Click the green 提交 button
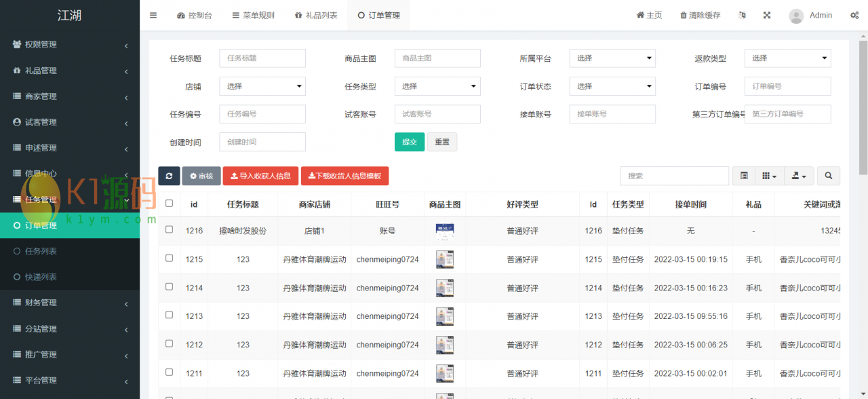868x399 pixels. [409, 142]
